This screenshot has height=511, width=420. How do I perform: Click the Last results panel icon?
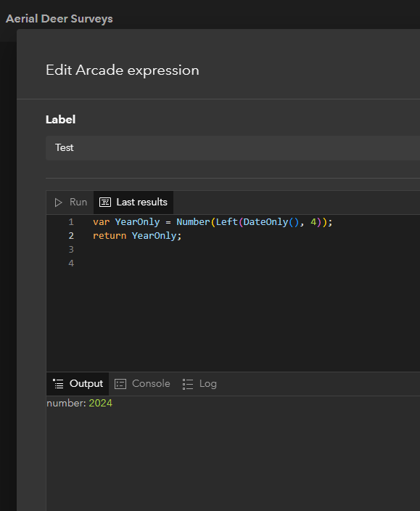point(105,203)
